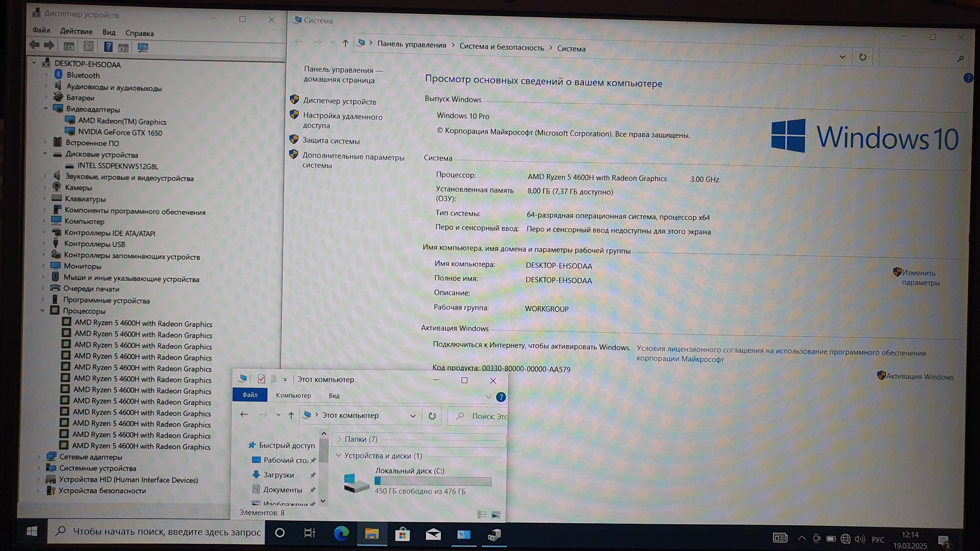This screenshot has height=551, width=980.
Task: Open Microsoft Edge from the taskbar
Action: pos(341,533)
